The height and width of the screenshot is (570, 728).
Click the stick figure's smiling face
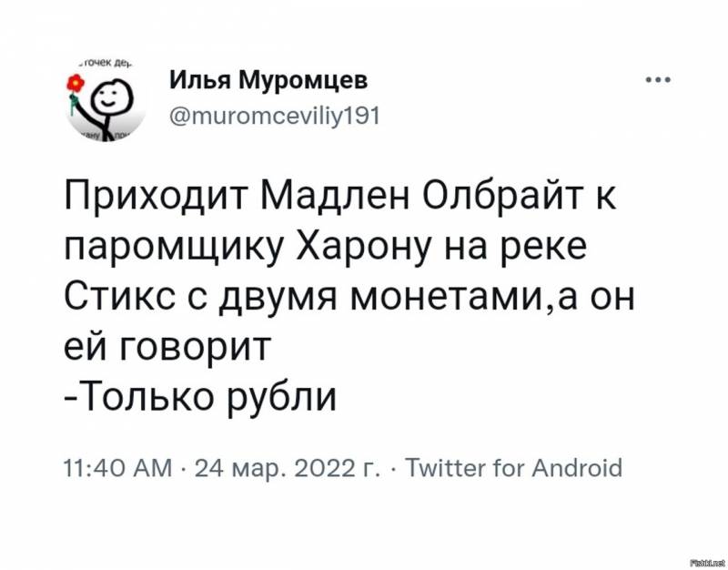[112, 92]
